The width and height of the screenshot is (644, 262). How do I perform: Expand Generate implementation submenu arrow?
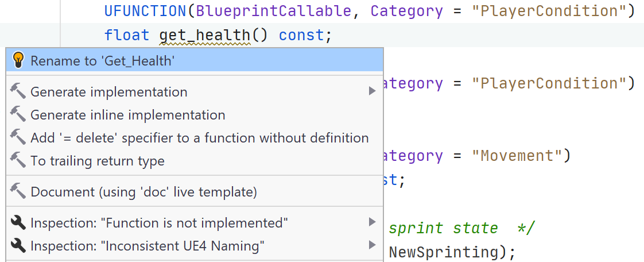372,91
